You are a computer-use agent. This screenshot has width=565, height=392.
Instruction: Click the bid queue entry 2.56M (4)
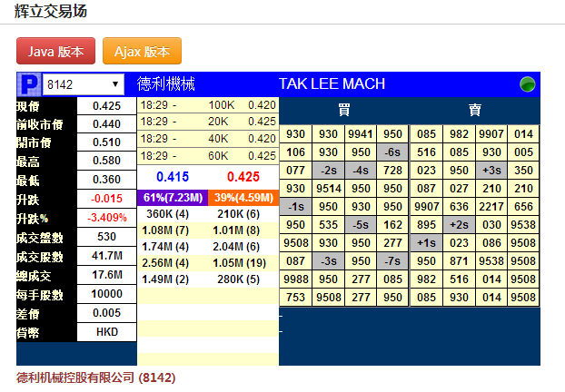165,263
